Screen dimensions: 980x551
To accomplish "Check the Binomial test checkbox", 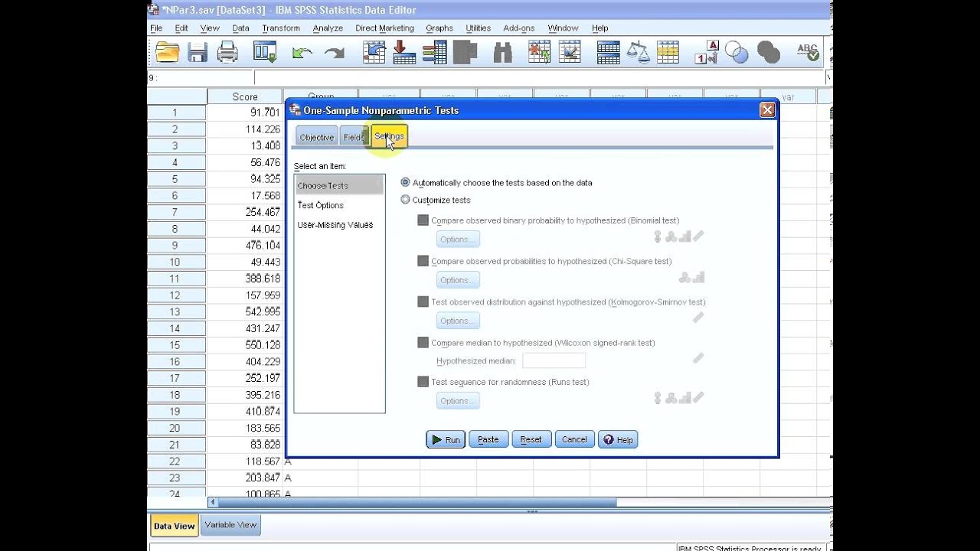I will (x=423, y=220).
